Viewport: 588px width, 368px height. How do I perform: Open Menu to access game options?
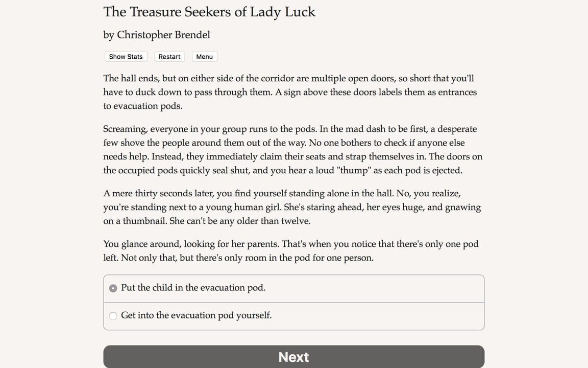204,56
